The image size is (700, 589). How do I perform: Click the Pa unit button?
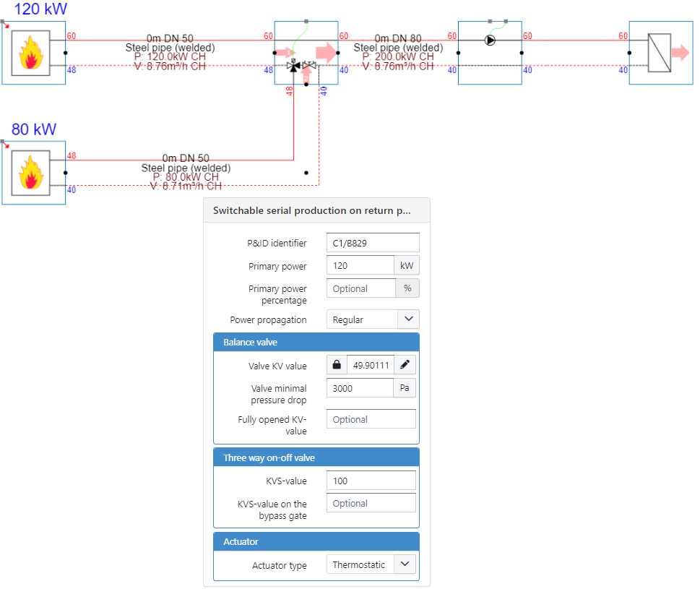(405, 388)
